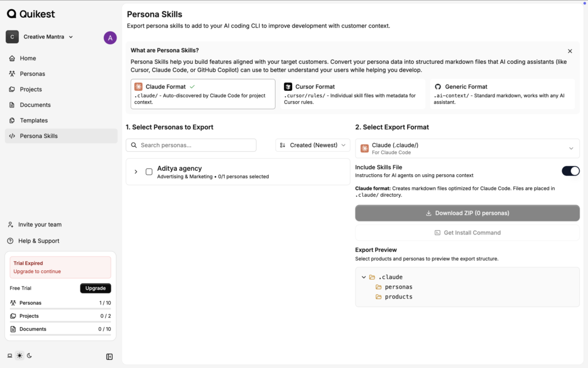Switch to dark theme moon icon

[29, 356]
